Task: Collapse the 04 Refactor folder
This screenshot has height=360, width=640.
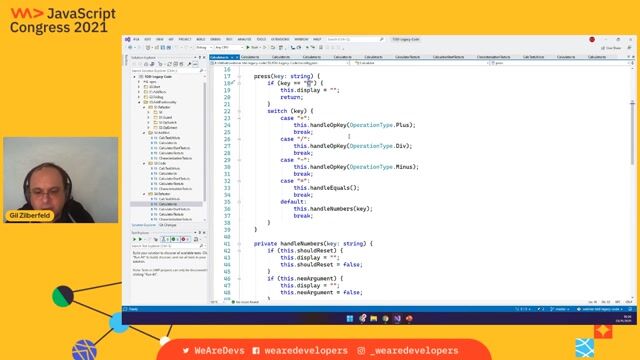Action: [x=144, y=194]
